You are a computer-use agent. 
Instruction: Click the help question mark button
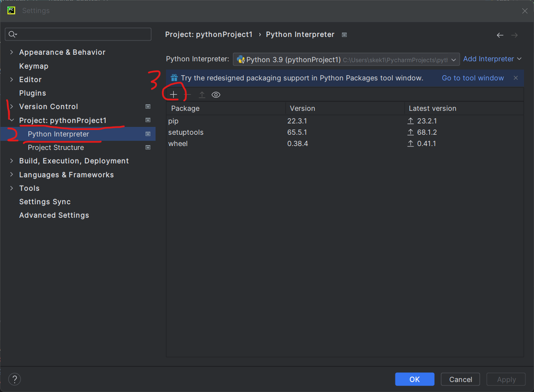point(14,379)
